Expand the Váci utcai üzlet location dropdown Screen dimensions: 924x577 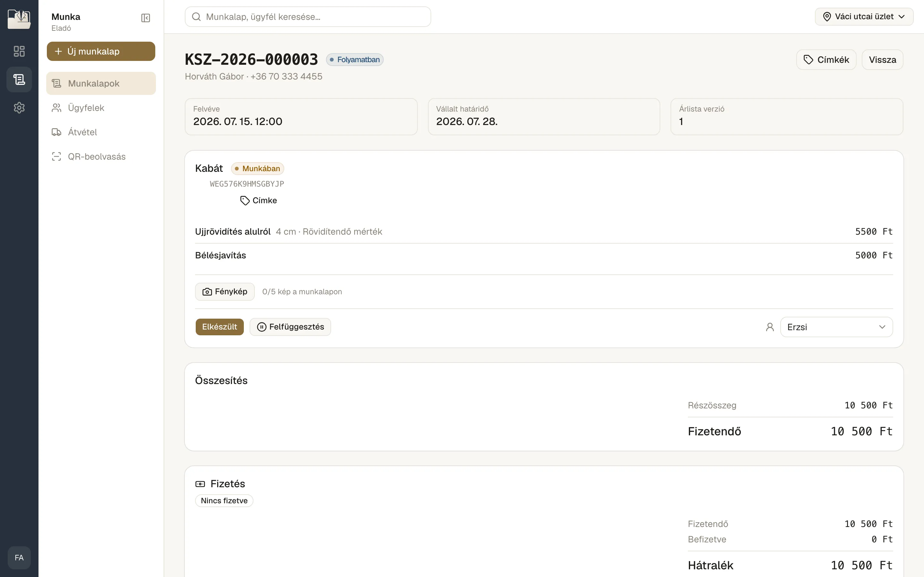[864, 17]
